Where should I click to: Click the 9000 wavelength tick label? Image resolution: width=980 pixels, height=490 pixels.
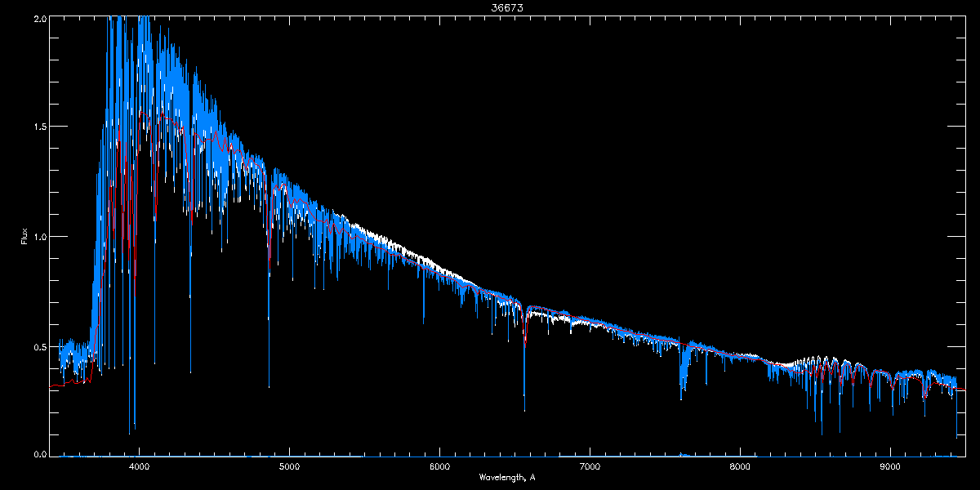[890, 467]
